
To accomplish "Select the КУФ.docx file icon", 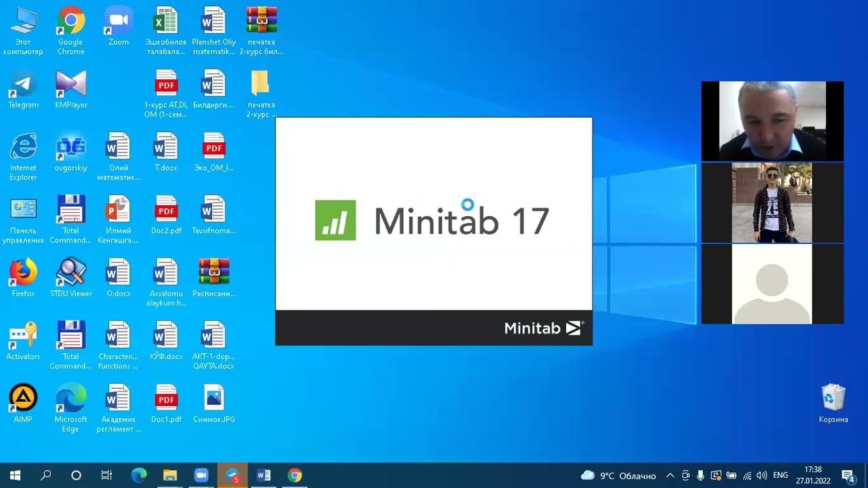I will click(166, 342).
